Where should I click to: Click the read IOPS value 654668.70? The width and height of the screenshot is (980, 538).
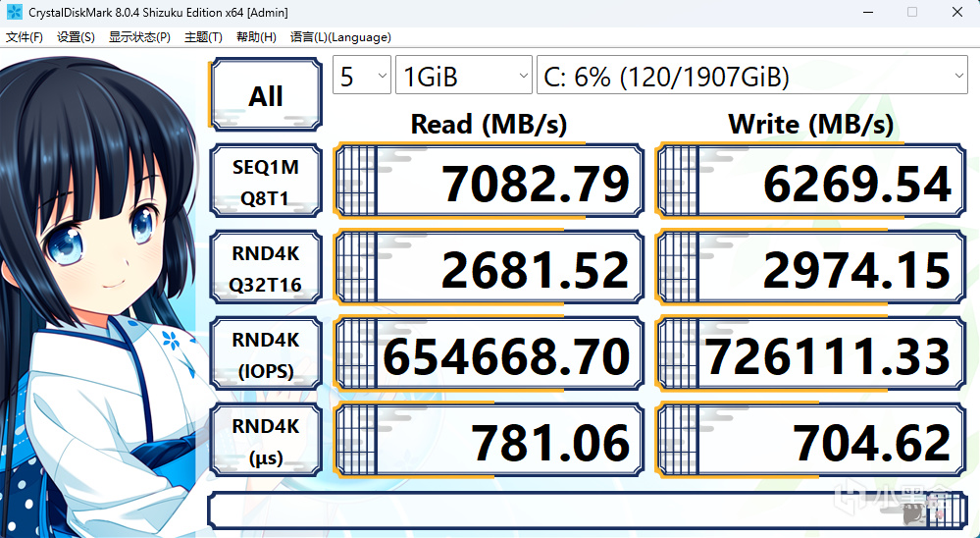490,354
